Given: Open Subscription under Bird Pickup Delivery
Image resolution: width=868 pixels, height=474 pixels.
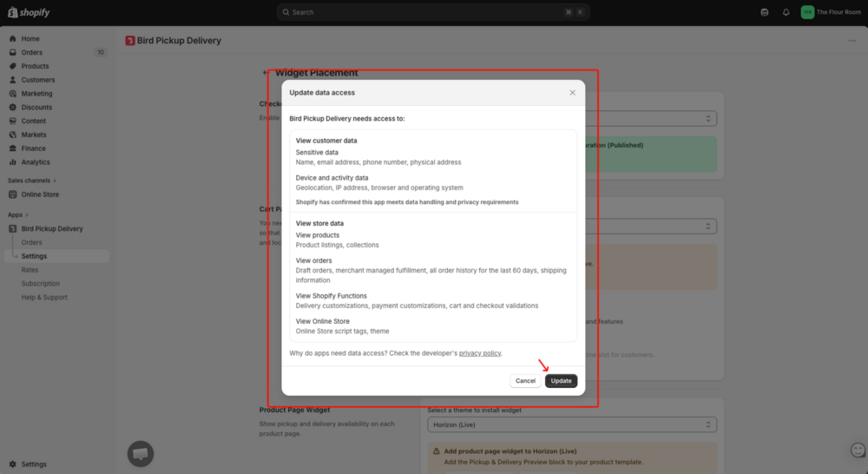Looking at the screenshot, I should [x=41, y=284].
